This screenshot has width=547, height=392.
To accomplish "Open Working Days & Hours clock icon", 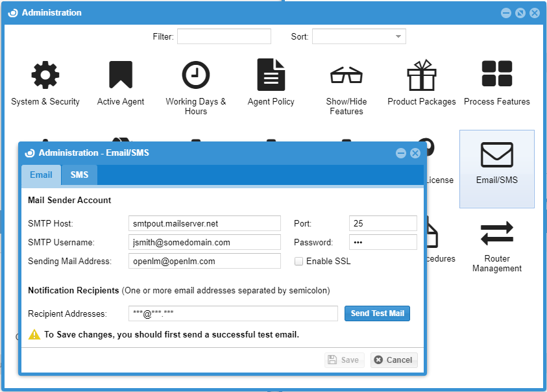I will click(195, 76).
